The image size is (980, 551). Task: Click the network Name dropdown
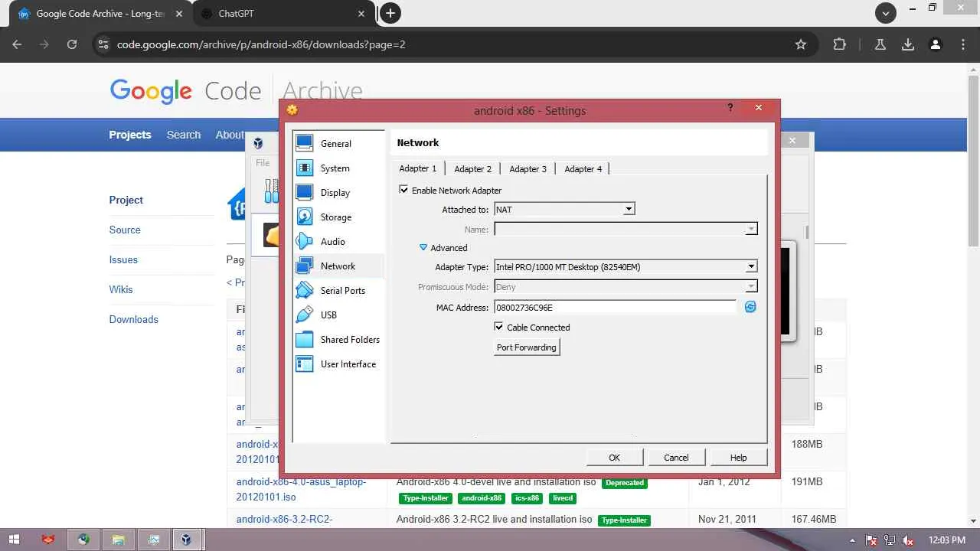[x=626, y=229]
